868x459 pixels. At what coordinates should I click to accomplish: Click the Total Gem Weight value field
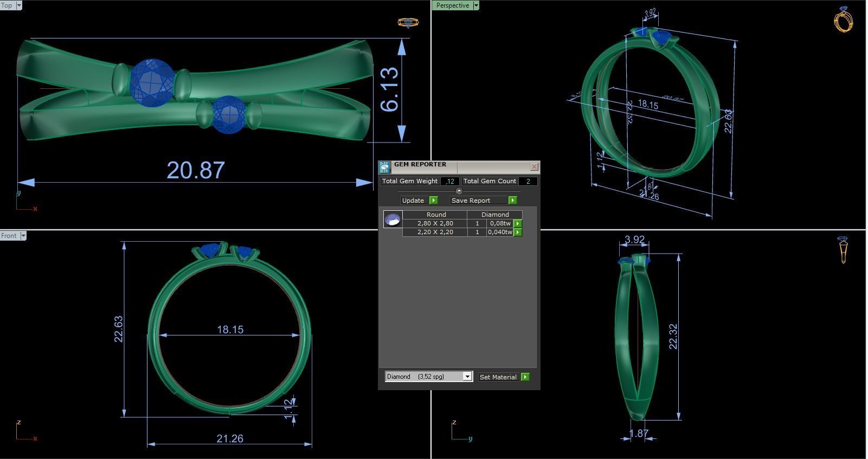point(450,181)
